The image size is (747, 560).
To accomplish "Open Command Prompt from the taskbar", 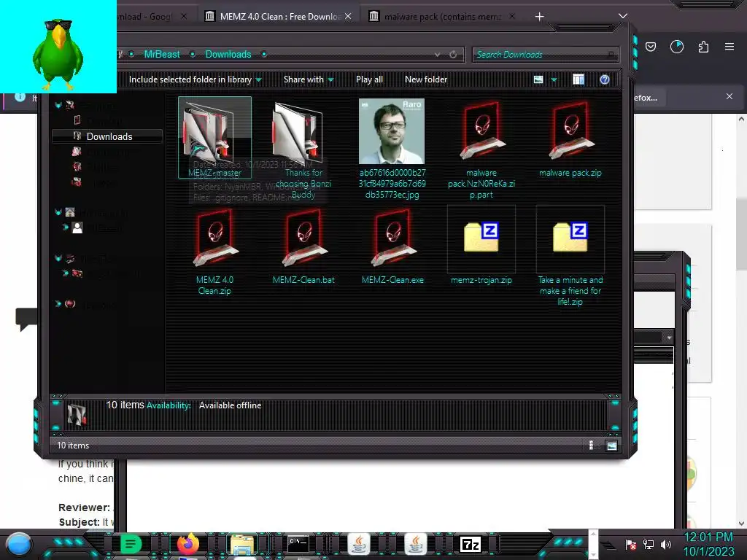I will pos(298,543).
